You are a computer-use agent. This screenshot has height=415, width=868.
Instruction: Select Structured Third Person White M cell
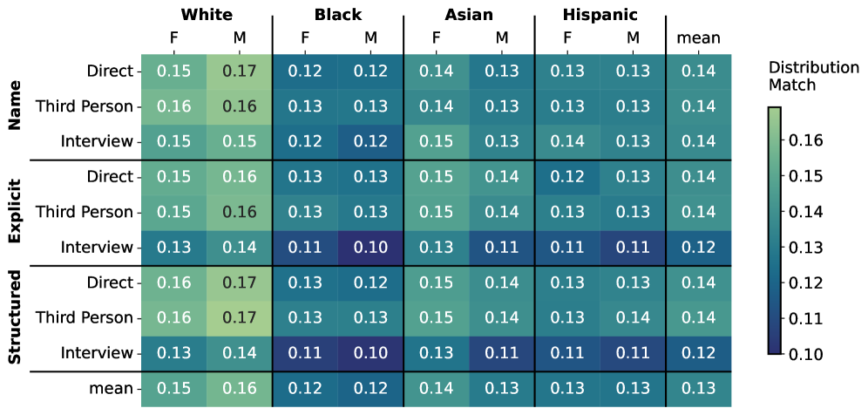240,318
